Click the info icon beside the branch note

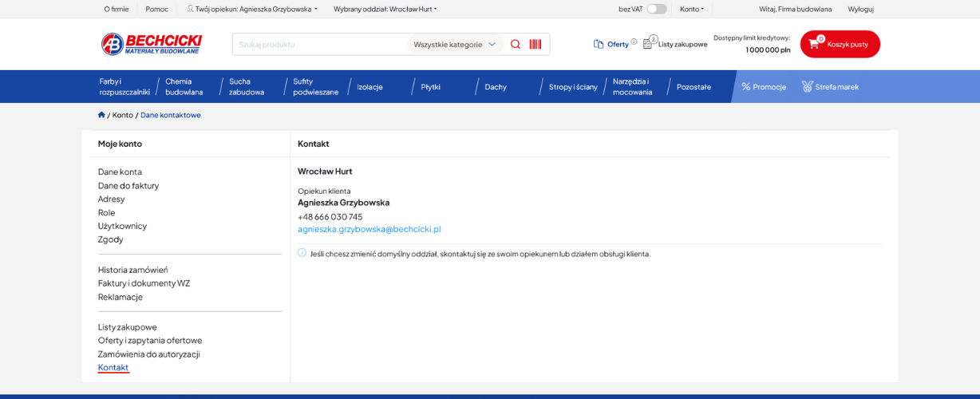click(302, 253)
